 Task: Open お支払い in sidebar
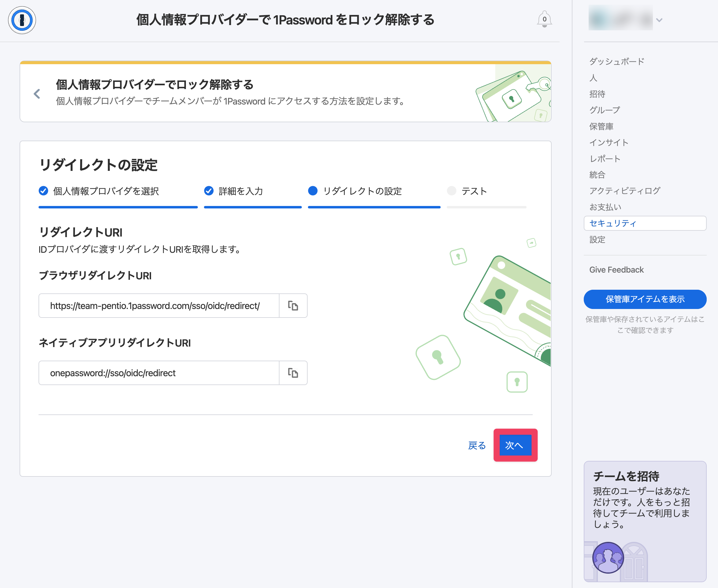605,207
